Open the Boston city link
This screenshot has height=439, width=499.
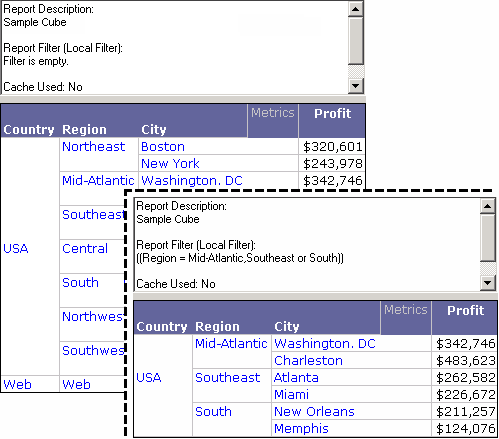click(x=163, y=147)
